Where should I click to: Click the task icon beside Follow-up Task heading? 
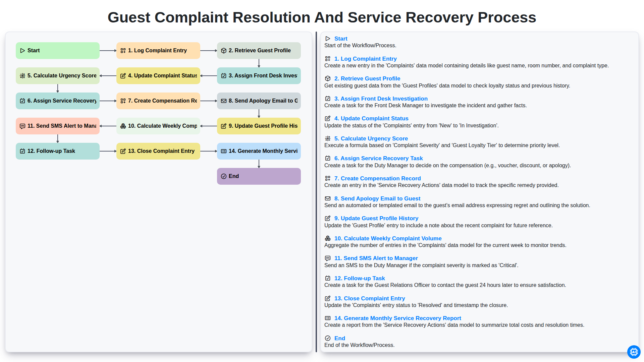coord(328,278)
